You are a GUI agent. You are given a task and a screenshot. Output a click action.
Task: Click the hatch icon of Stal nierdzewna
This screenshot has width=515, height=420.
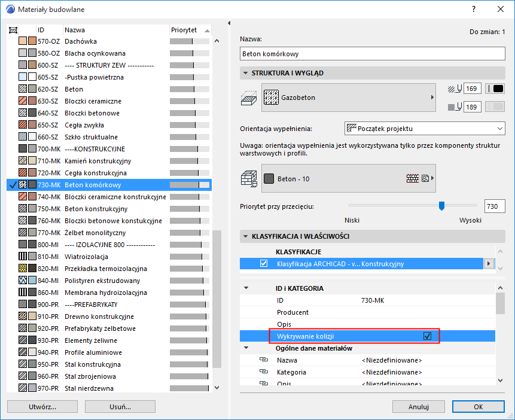[23, 388]
